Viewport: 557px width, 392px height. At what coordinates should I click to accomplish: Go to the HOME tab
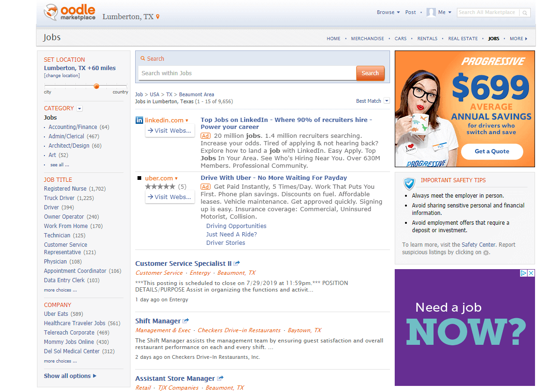click(x=333, y=38)
